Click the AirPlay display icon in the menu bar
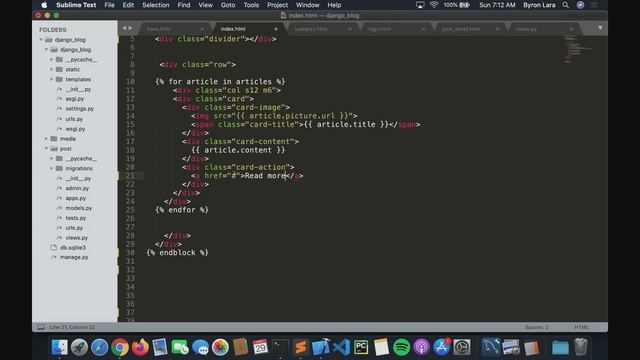This screenshot has height=360, width=640. tap(420, 5)
